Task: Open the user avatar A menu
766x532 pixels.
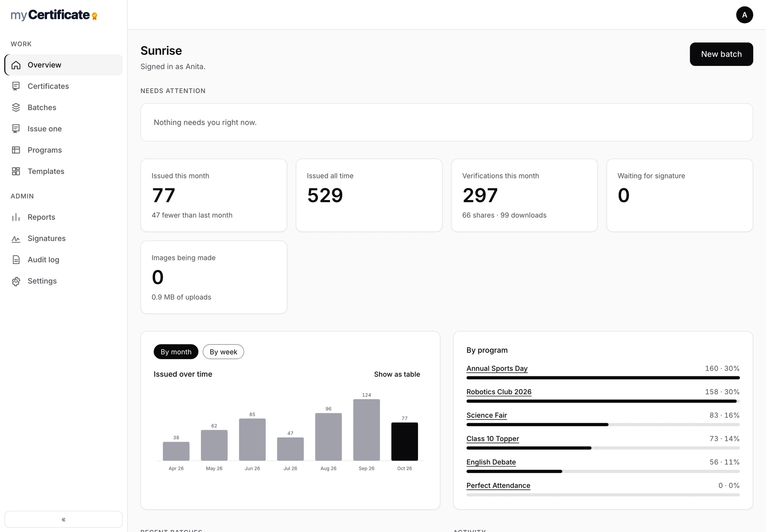Action: point(744,15)
